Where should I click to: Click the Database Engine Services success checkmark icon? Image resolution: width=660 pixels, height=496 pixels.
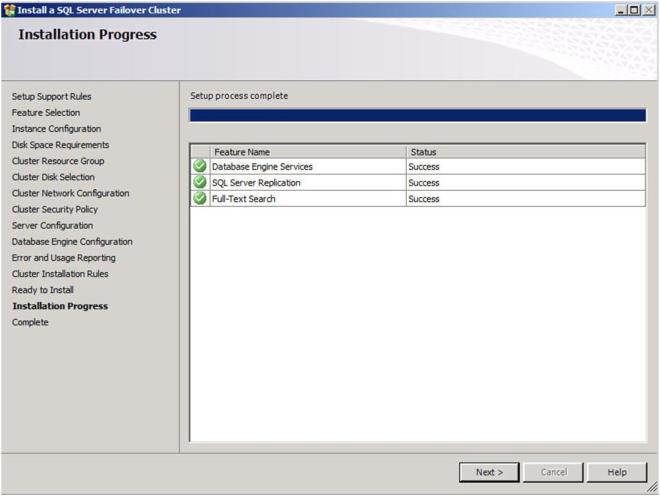pos(200,167)
